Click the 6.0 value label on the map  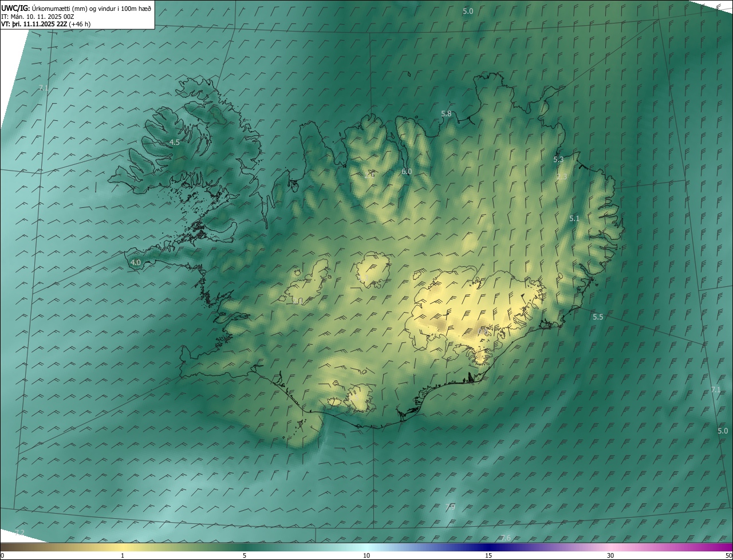coord(407,171)
